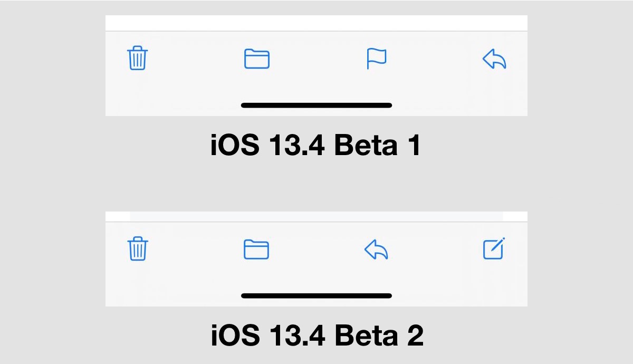Click the home indicator bar in Beta 1 screenshot
The width and height of the screenshot is (633, 364).
click(316, 106)
